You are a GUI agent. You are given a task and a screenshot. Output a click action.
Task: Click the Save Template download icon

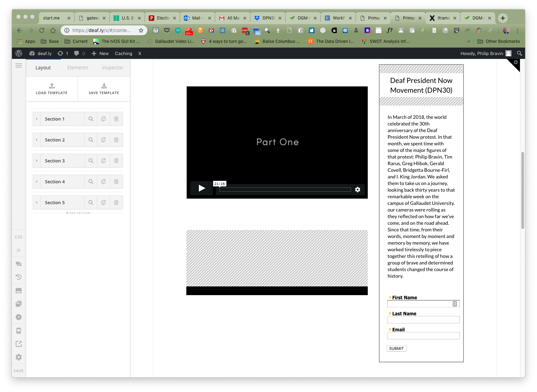pyautogui.click(x=104, y=86)
